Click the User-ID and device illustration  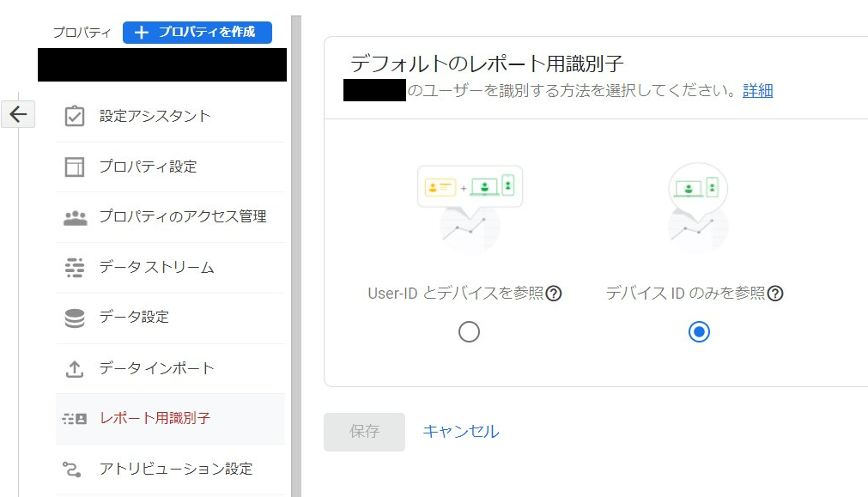click(470, 206)
